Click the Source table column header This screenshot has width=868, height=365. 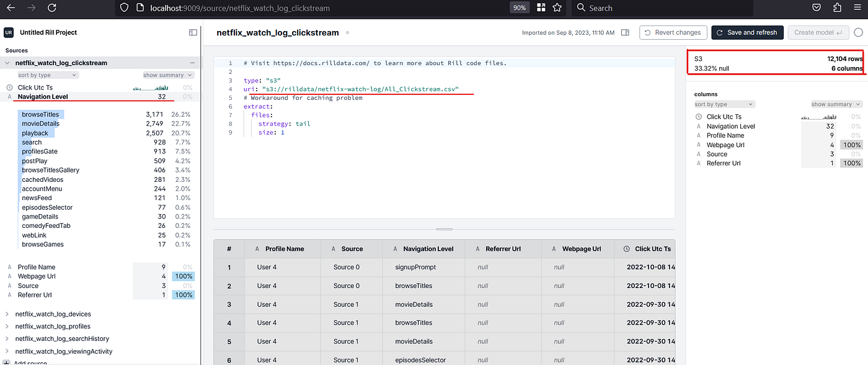coord(352,249)
